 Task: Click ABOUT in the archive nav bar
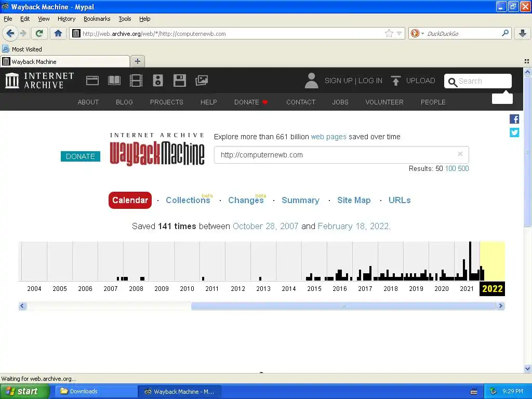[88, 102]
